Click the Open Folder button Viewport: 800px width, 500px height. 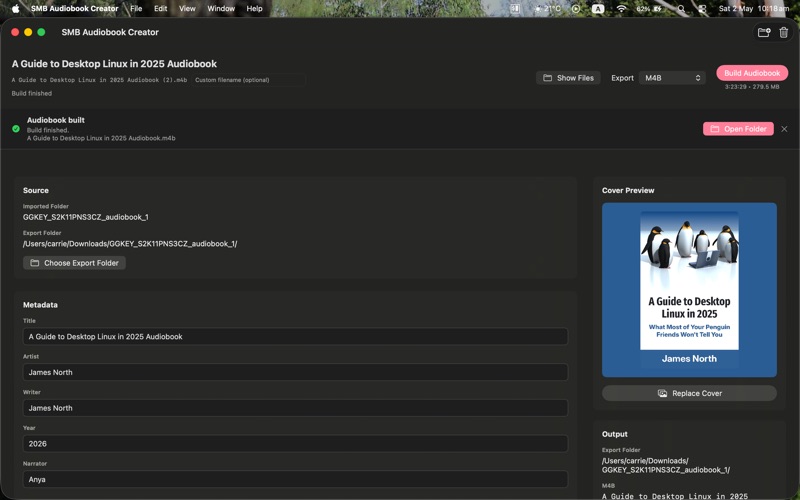coord(738,129)
